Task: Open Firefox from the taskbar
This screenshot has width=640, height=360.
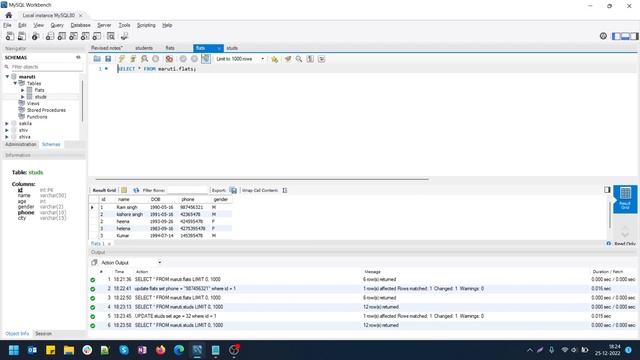Action: [160, 350]
